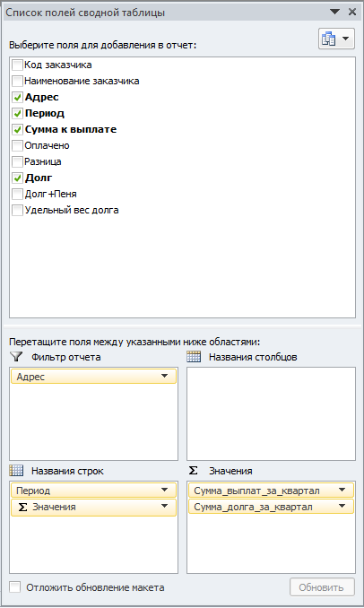Close the pivot table field list pane
The image size is (364, 608).
352,12
